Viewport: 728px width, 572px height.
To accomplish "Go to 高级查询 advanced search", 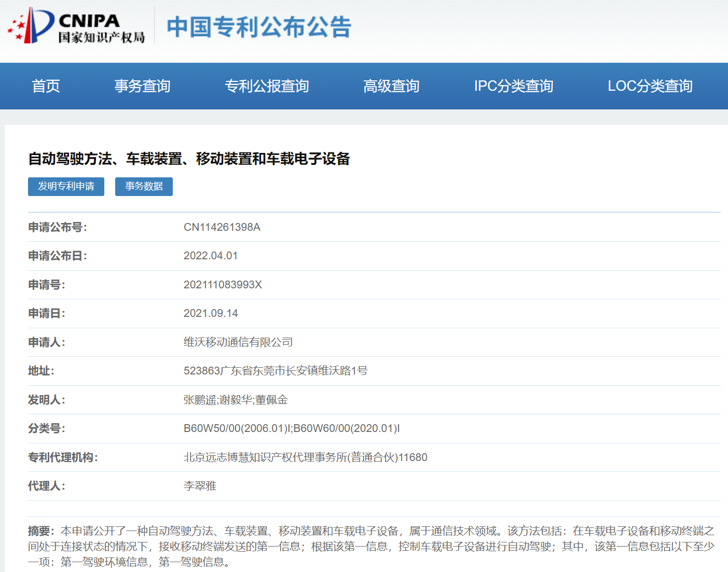I will 391,86.
